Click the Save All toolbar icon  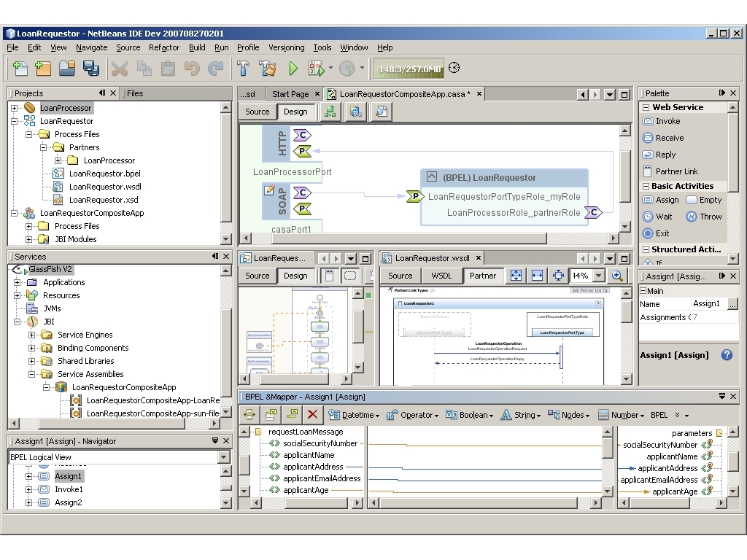[x=91, y=69]
